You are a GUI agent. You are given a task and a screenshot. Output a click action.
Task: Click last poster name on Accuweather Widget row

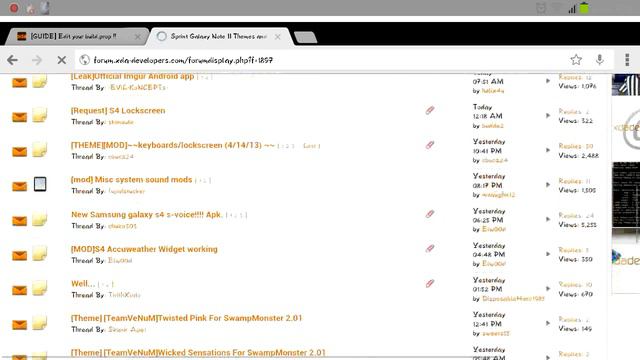(494, 264)
